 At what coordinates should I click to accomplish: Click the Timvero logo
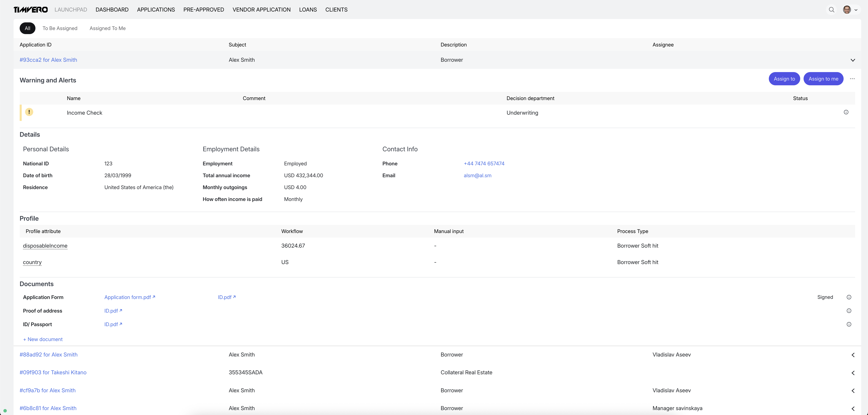coord(31,10)
